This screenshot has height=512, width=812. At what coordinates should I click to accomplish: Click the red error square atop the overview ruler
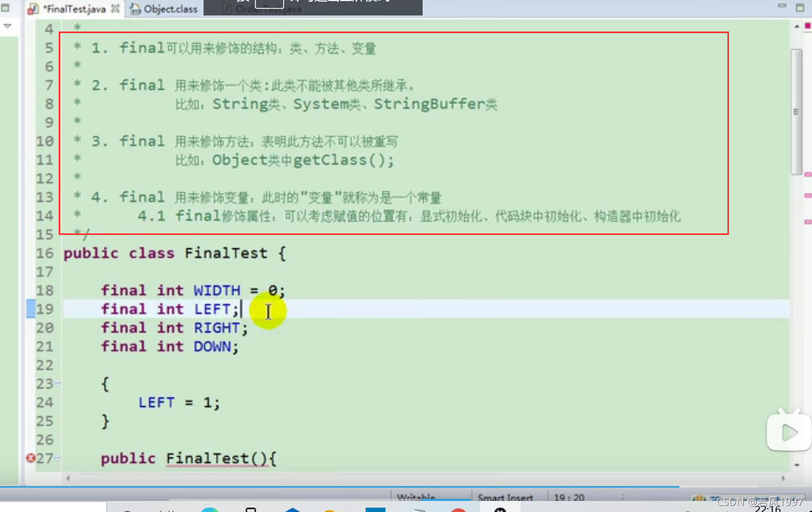pos(808,25)
